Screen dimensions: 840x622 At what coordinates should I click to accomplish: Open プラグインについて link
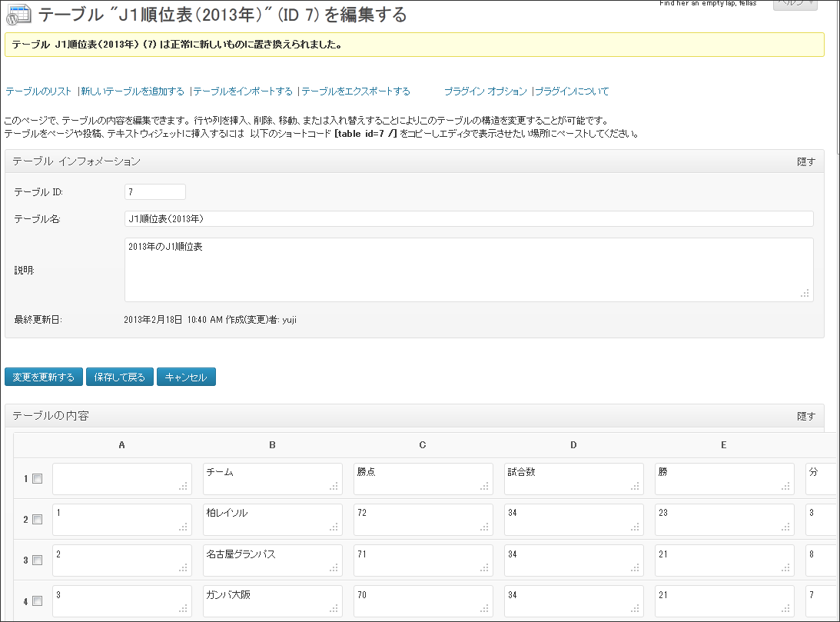[x=572, y=91]
